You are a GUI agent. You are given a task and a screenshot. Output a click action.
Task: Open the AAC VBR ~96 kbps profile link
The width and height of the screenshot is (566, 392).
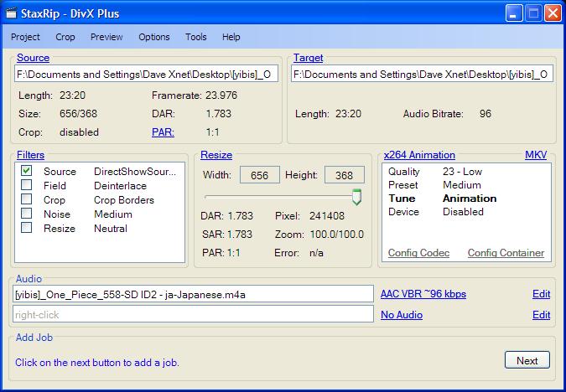pos(423,294)
